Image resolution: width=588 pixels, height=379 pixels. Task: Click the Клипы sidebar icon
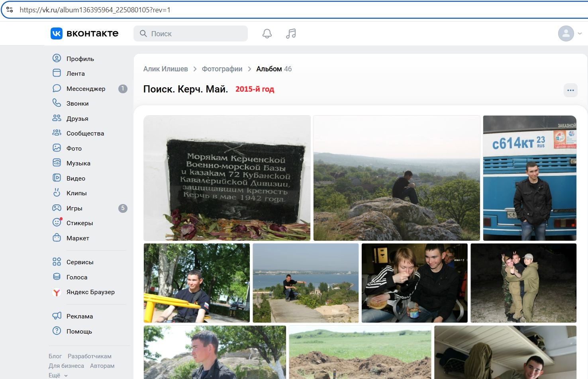57,193
